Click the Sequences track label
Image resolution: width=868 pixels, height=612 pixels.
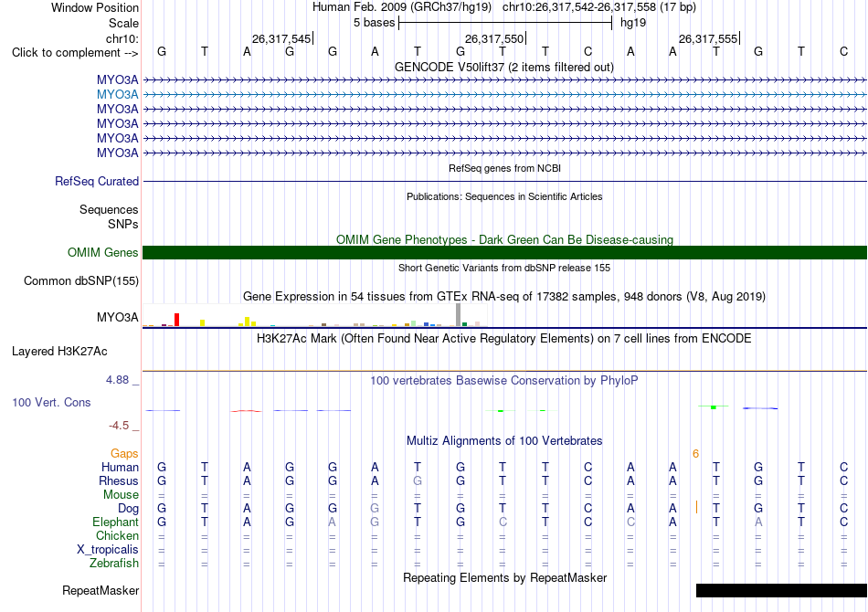(x=109, y=210)
